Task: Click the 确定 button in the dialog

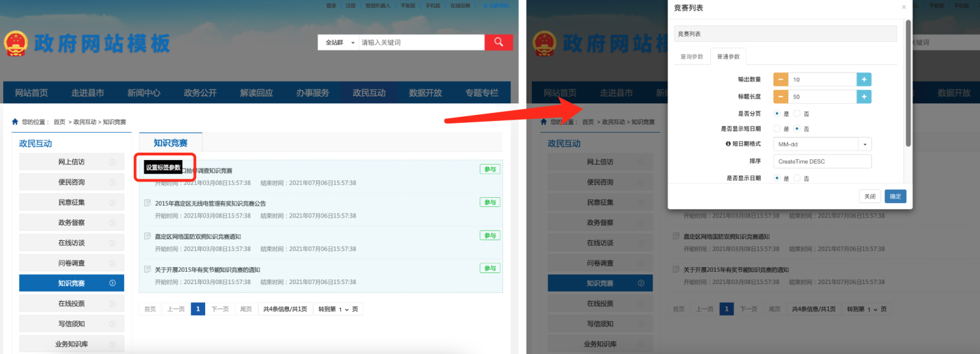Action: (x=895, y=196)
